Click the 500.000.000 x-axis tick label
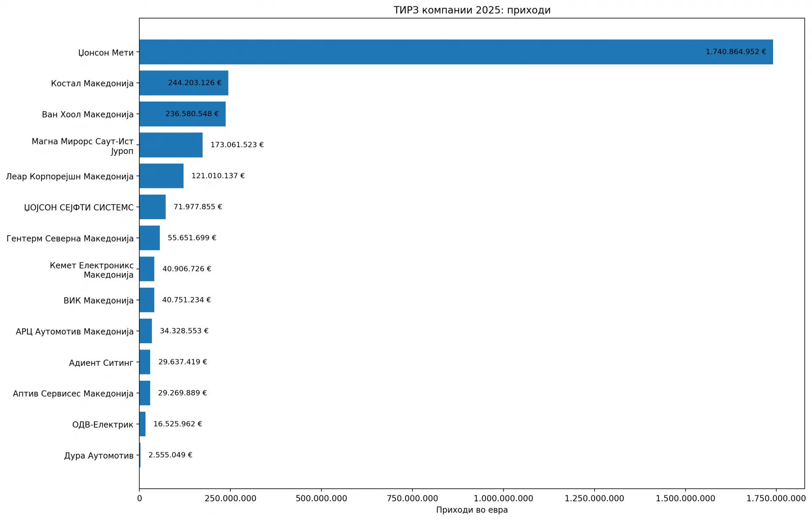 321,498
